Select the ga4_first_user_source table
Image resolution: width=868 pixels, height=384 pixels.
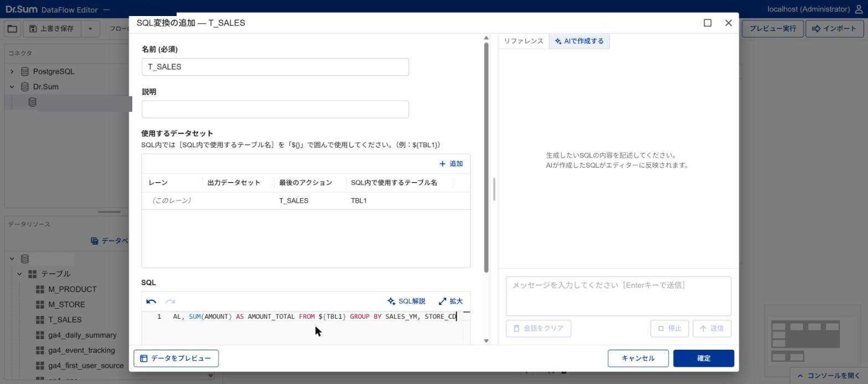86,366
